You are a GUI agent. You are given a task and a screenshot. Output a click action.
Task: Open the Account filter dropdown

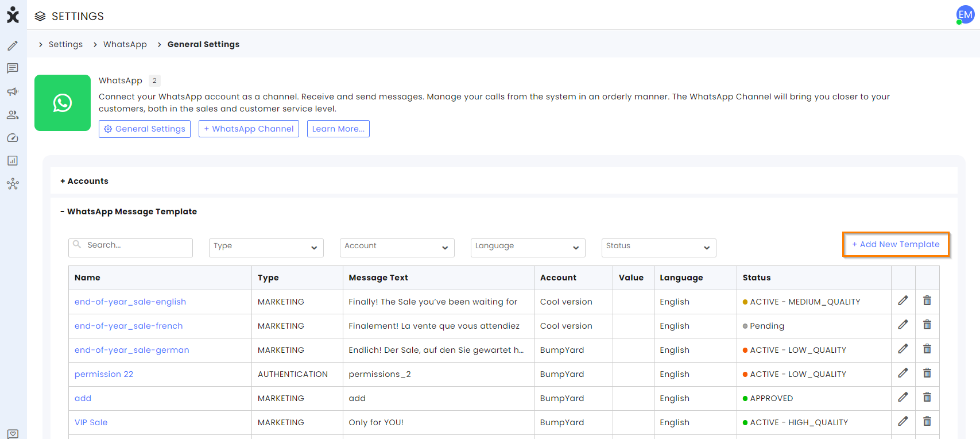pos(397,248)
